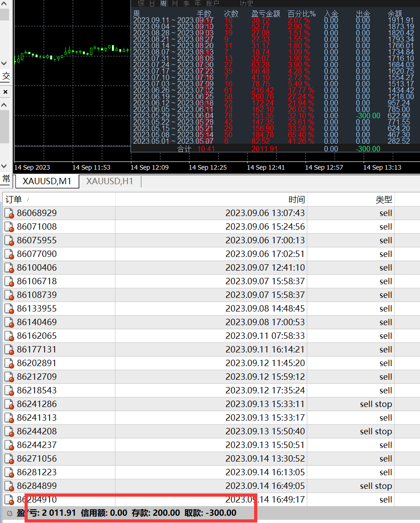Select order number 86162065
The height and width of the screenshot is (523, 420).
tap(37, 336)
